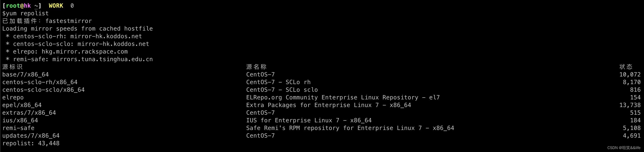Select the yellow WORK label in prompt
Screen dimensions: 644x152
click(x=56, y=6)
